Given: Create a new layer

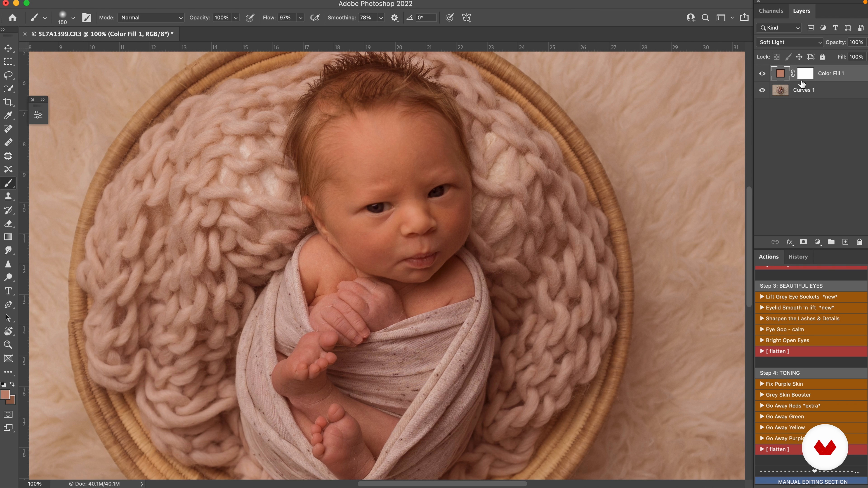Looking at the screenshot, I should [x=845, y=242].
